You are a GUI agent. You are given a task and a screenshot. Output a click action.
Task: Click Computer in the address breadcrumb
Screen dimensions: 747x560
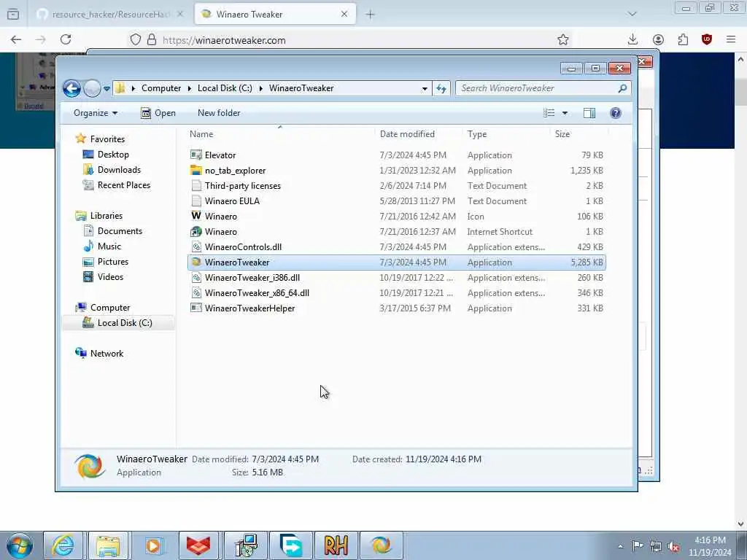(161, 88)
